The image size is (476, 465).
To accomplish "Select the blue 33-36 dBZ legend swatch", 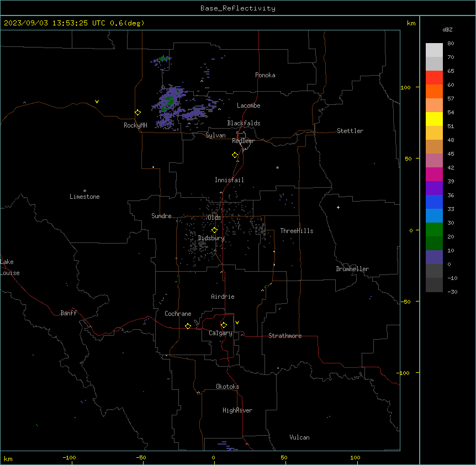I will point(434,202).
